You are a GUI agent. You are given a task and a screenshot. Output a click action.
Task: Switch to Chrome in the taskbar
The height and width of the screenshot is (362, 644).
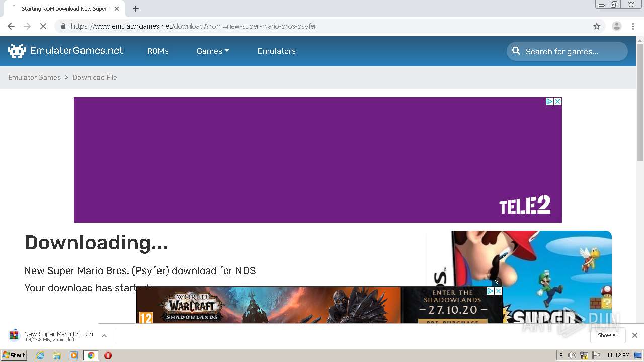[91, 355]
